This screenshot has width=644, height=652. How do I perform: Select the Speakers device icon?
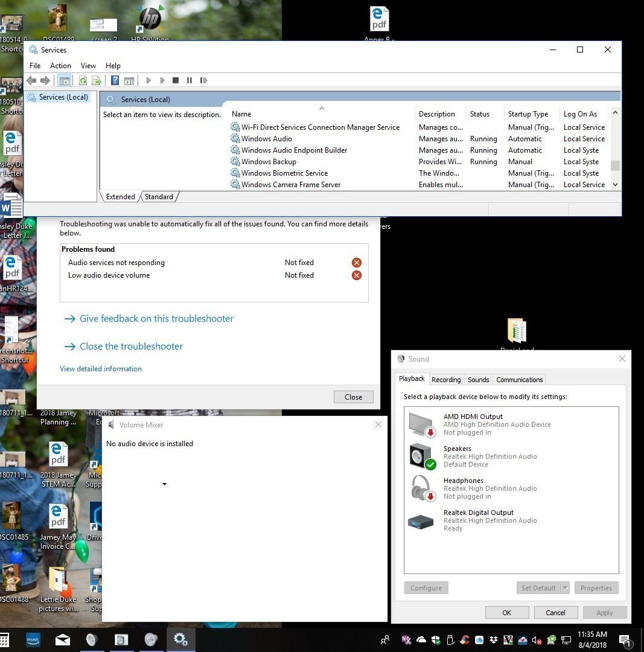[x=422, y=456]
